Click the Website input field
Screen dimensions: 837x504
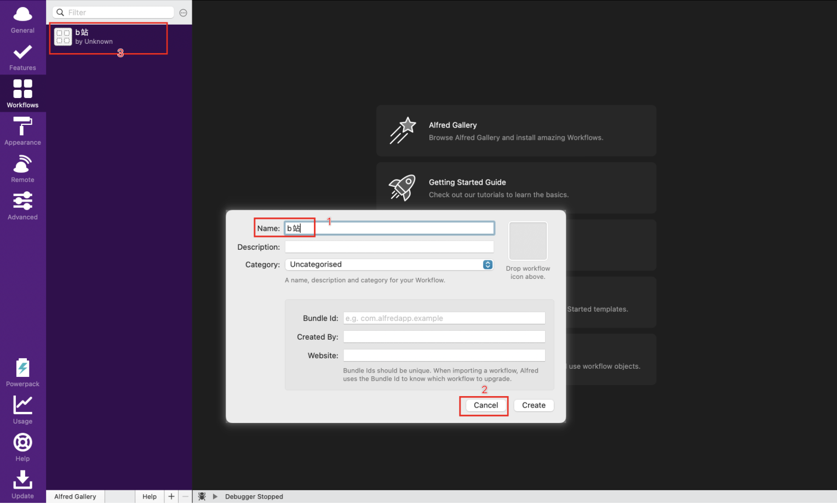click(444, 356)
